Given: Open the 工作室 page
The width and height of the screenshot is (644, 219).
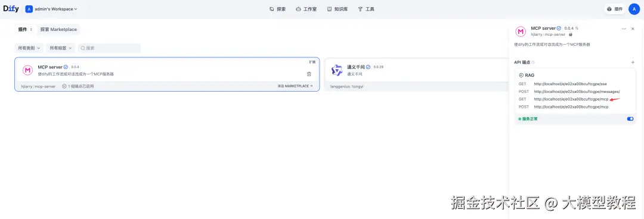Looking at the screenshot, I should tap(306, 9).
